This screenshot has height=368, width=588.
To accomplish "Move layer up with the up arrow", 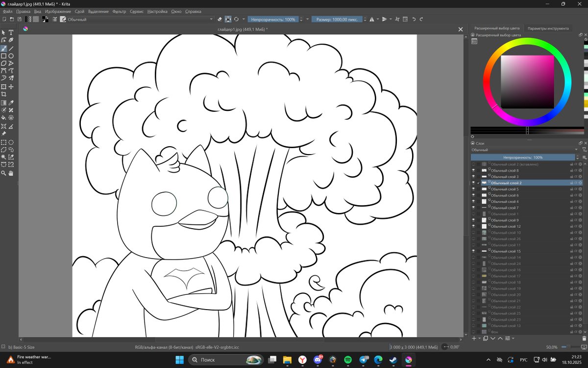I will [500, 338].
